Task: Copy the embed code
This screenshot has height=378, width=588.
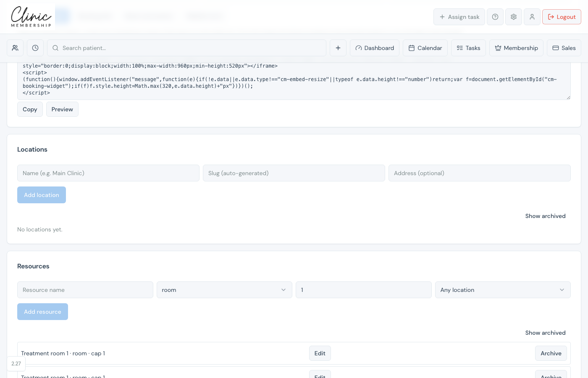Action: [30, 109]
